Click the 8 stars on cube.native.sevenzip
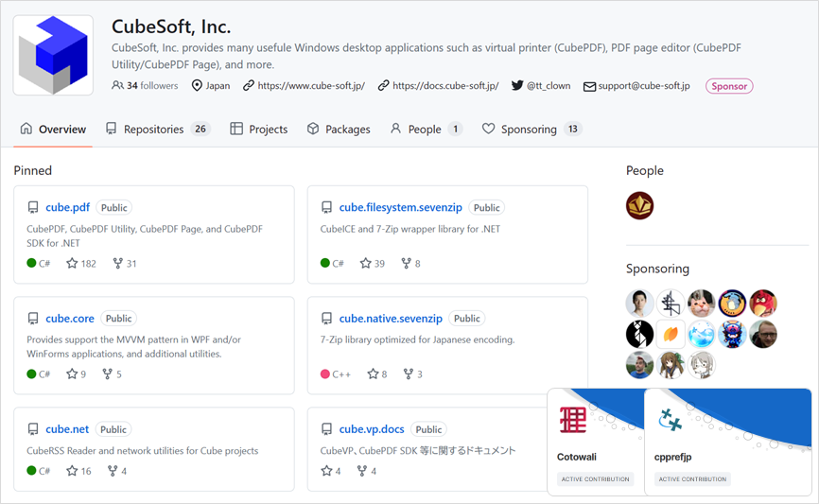The width and height of the screenshot is (819, 504). click(377, 374)
